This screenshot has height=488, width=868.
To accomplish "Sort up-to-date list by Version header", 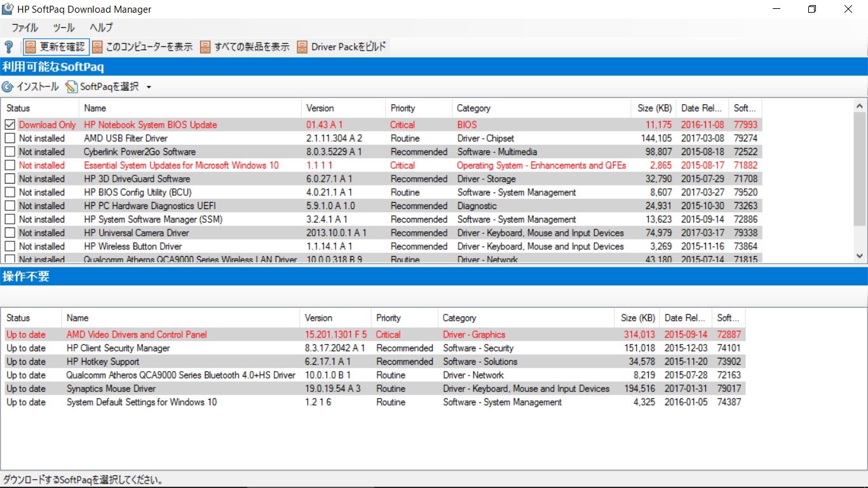I will tap(336, 318).
